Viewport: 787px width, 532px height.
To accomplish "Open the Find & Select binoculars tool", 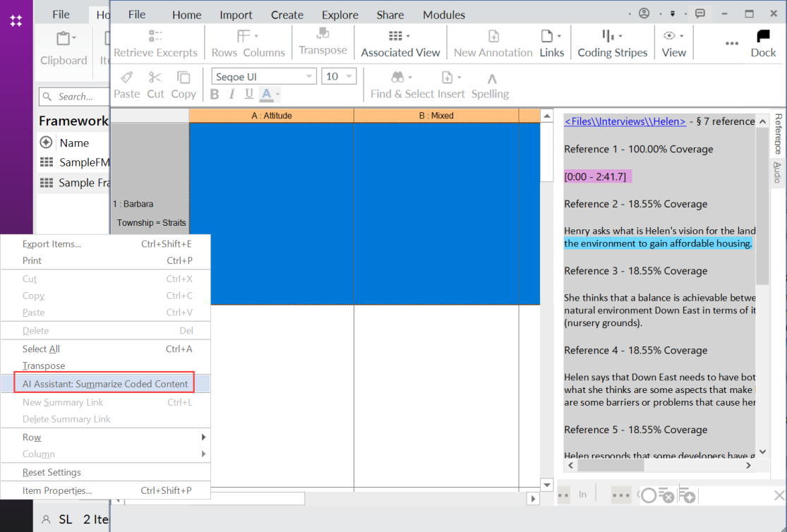I will click(398, 78).
